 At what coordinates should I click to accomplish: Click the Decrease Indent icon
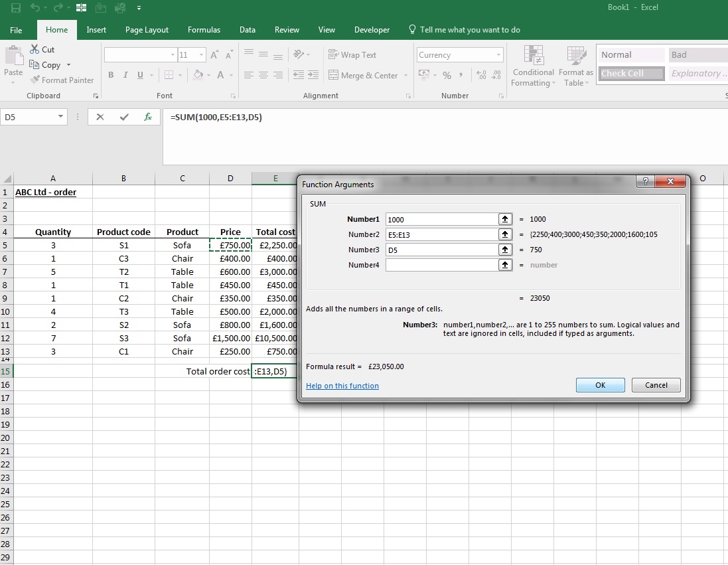coord(299,75)
